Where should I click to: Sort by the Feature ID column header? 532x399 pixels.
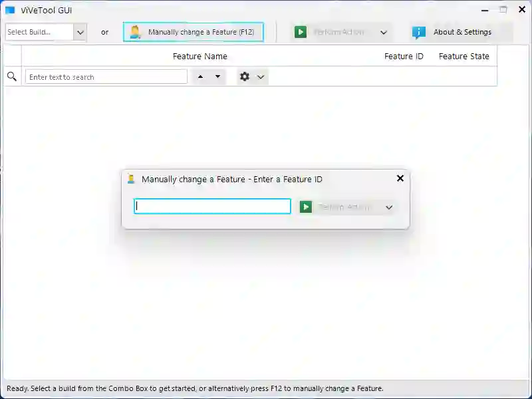tap(404, 57)
